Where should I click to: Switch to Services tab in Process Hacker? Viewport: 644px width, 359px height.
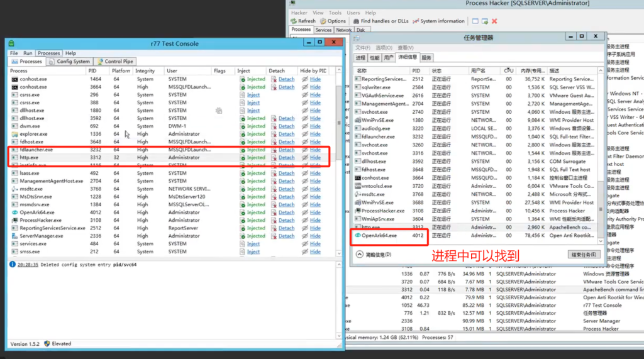(x=323, y=30)
